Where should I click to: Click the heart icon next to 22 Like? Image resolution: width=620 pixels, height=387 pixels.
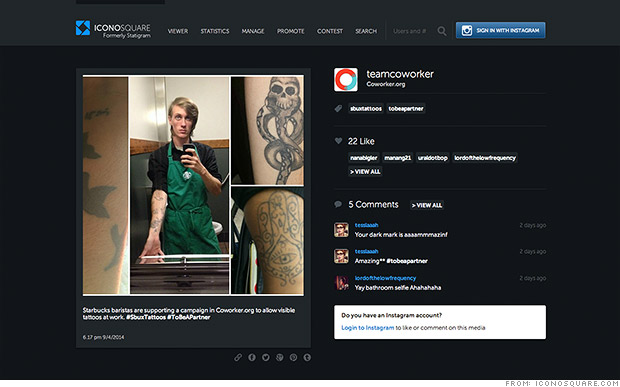(x=338, y=141)
